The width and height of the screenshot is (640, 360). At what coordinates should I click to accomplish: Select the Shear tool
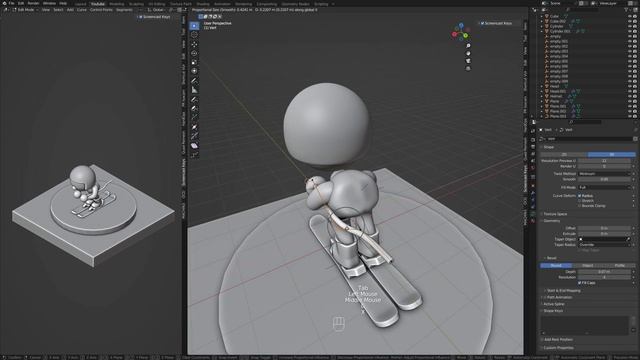194,146
